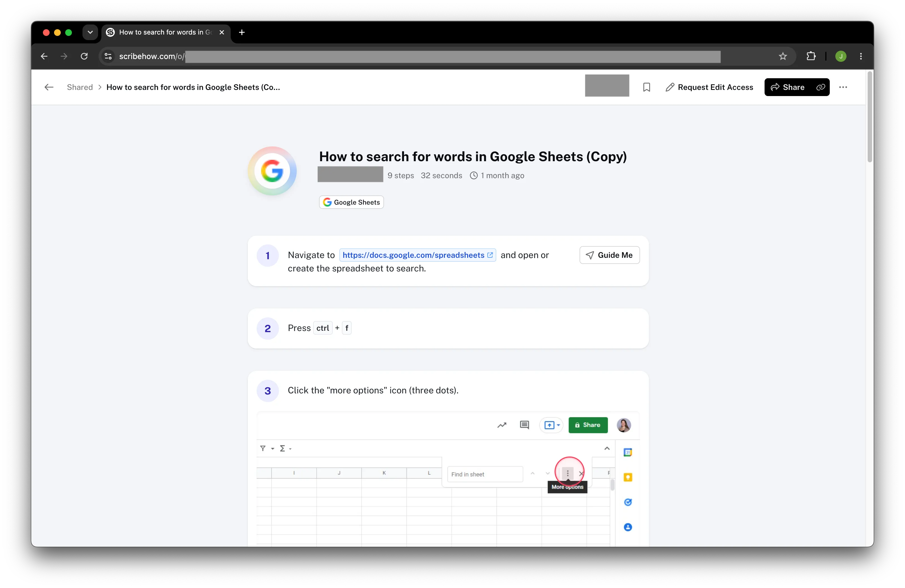The height and width of the screenshot is (588, 905).
Task: Open the Chrome extensions puzzle icon
Action: 811,56
